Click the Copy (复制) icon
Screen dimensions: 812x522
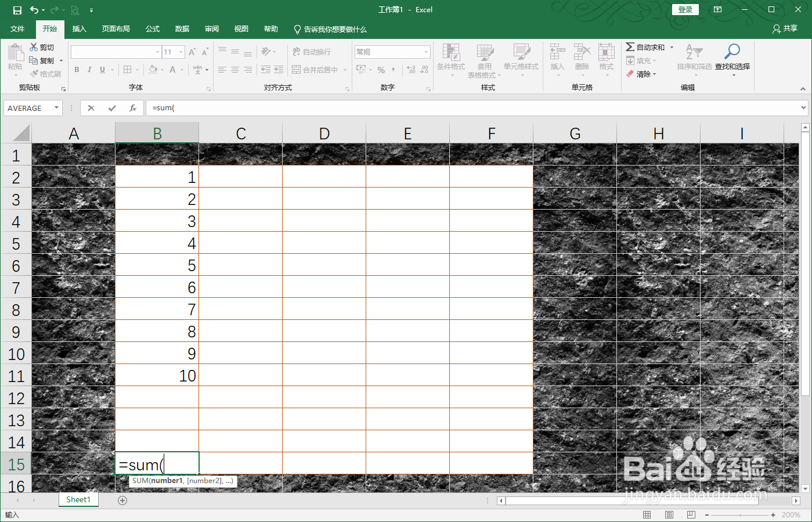34,60
